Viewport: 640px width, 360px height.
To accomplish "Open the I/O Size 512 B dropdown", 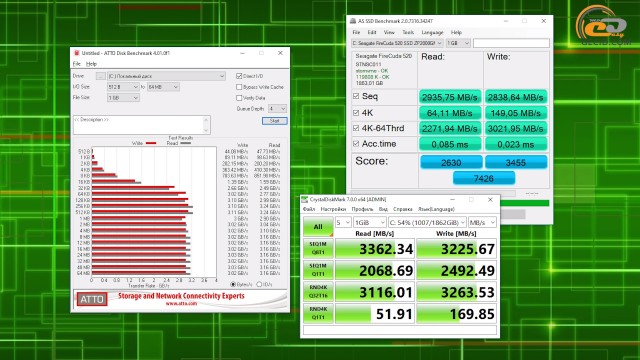I will coord(123,87).
